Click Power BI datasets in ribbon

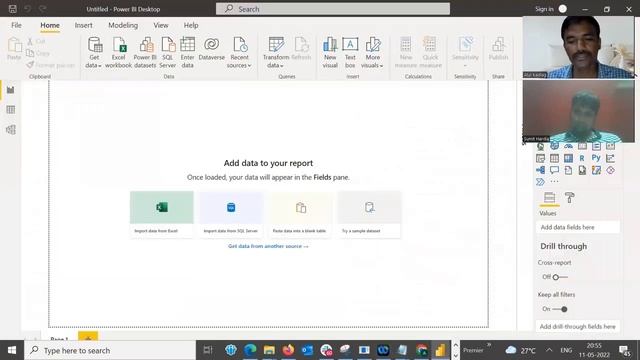coord(145,52)
